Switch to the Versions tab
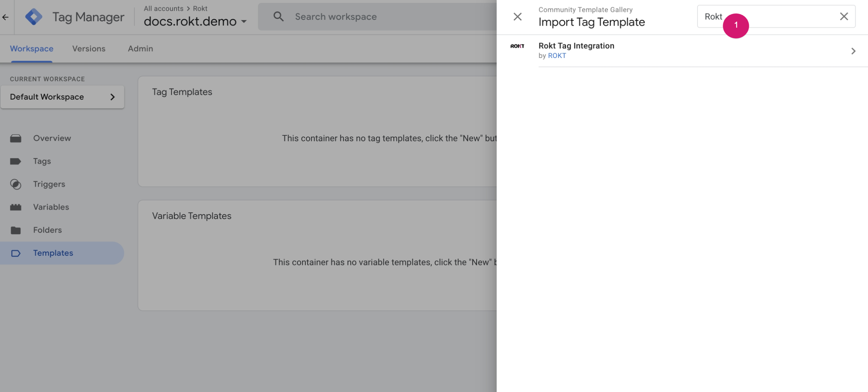This screenshot has width=868, height=392. [x=89, y=48]
